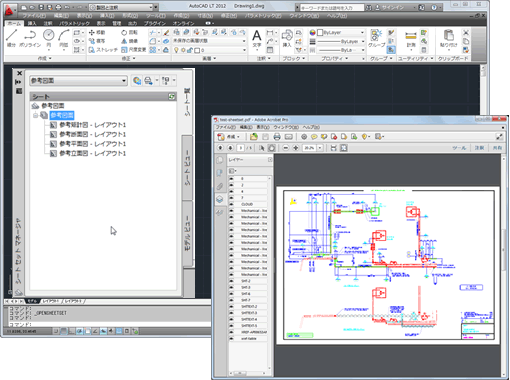Open the Layers pane icon in Acrobat sidebar
The width and height of the screenshot is (510, 380).
click(x=220, y=199)
